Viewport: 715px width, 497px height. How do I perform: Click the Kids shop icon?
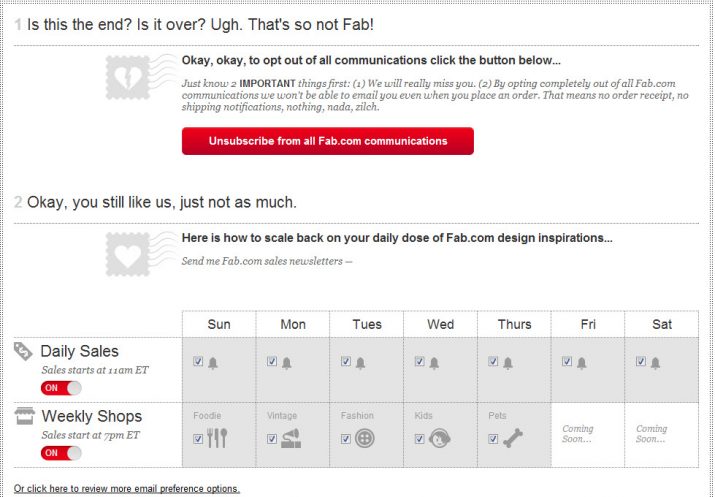click(438, 438)
